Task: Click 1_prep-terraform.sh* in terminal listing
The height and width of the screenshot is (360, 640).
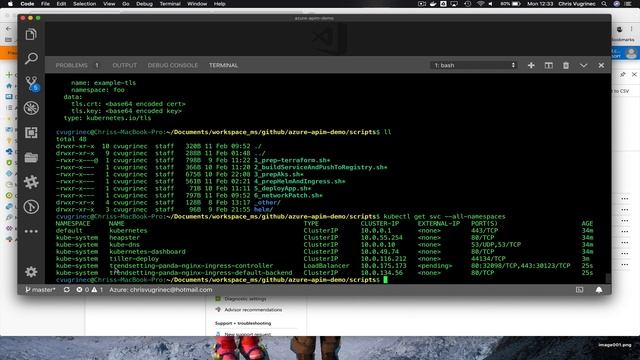Action: click(292, 160)
